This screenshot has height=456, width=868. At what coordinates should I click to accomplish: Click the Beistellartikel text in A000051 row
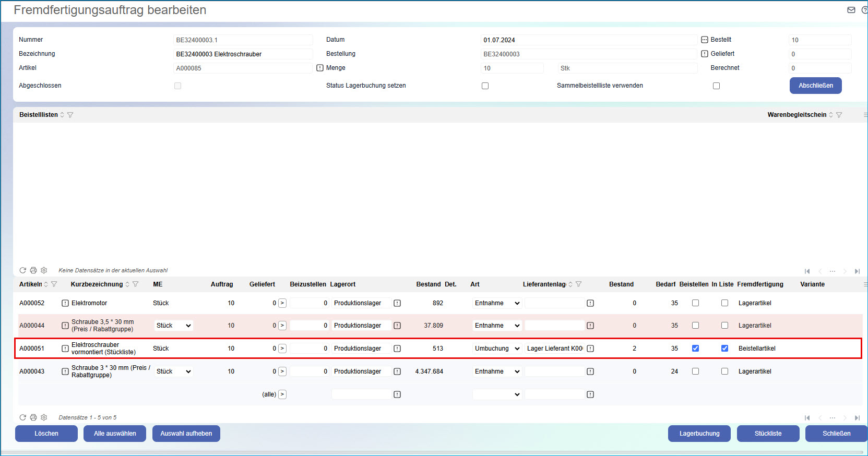(x=757, y=349)
